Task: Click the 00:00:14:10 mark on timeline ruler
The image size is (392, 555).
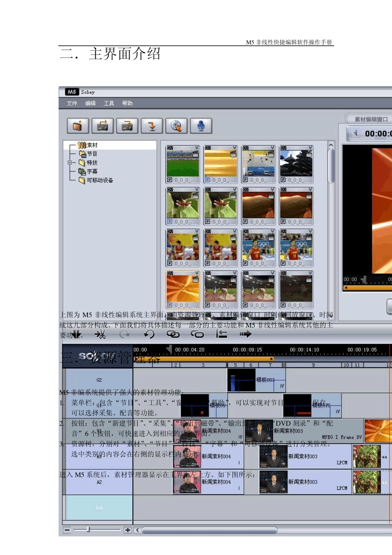Action: pyautogui.click(x=305, y=350)
